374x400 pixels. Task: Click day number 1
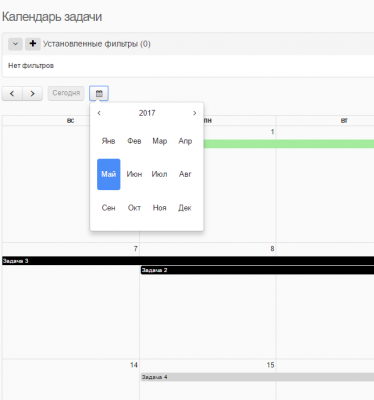272,132
